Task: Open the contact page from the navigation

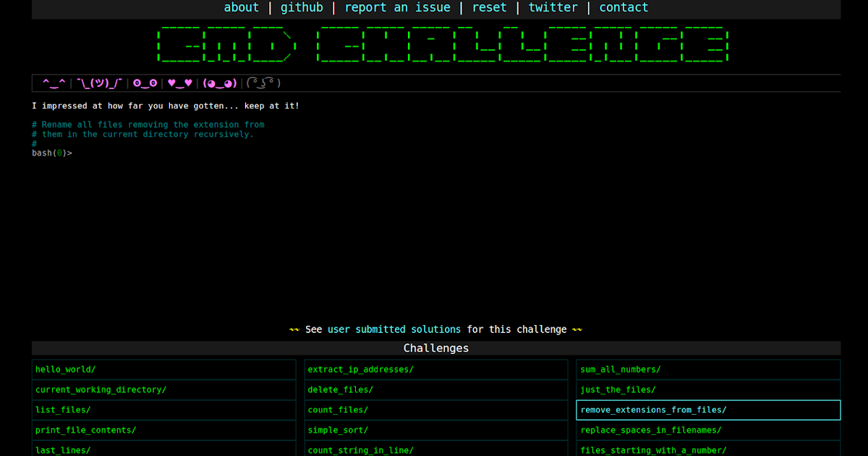Action: point(624,8)
